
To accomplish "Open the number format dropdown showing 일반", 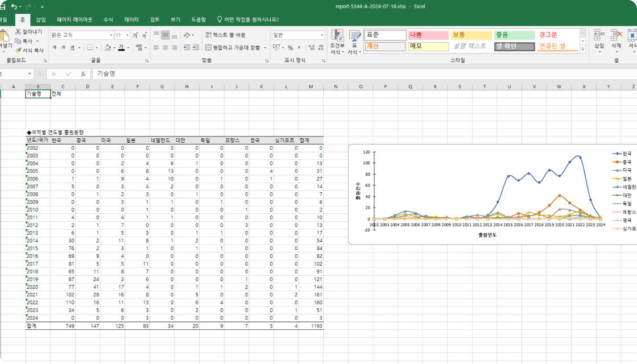I will (x=321, y=35).
